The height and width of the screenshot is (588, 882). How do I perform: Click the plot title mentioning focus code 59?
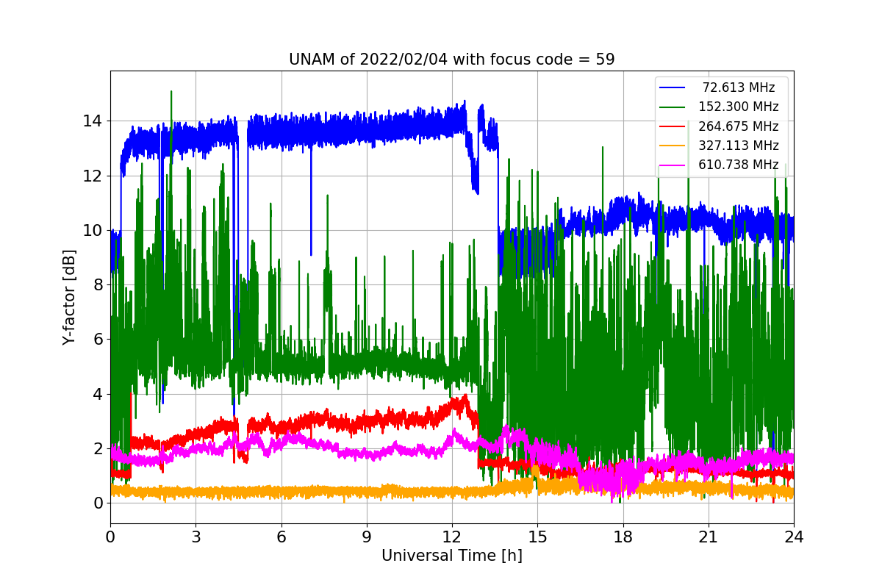pos(452,60)
